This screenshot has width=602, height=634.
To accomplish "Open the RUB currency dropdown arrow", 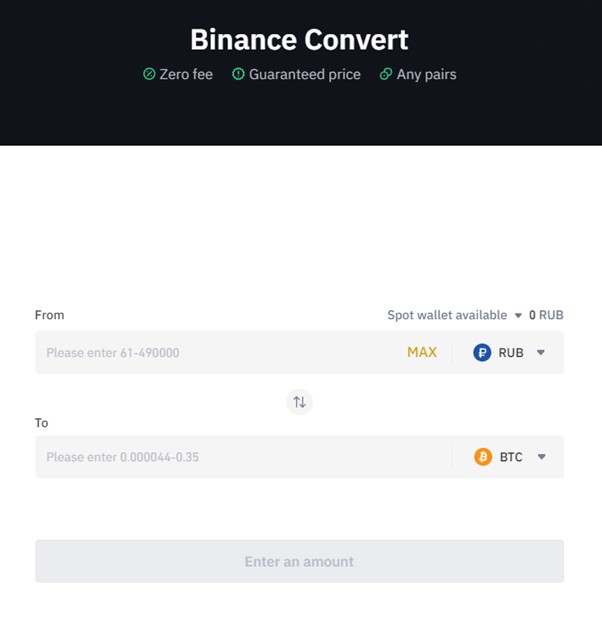I will tap(541, 352).
